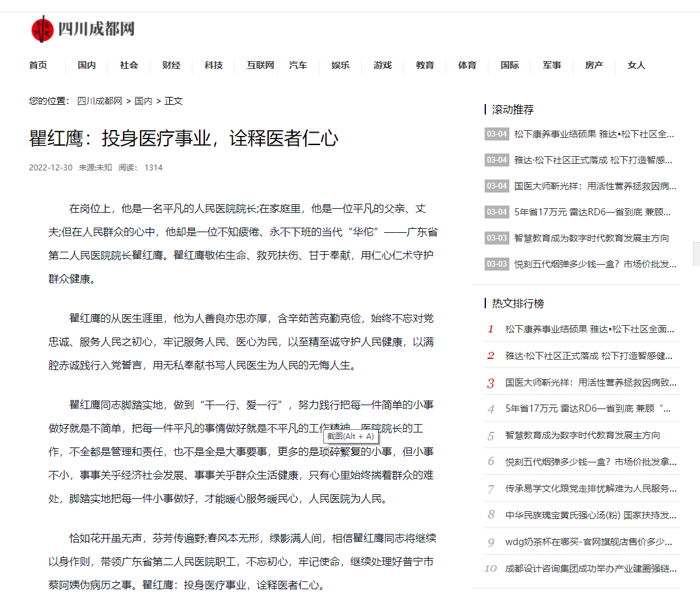Open rank 7 article 传承易学文化跟党走

coord(591,488)
